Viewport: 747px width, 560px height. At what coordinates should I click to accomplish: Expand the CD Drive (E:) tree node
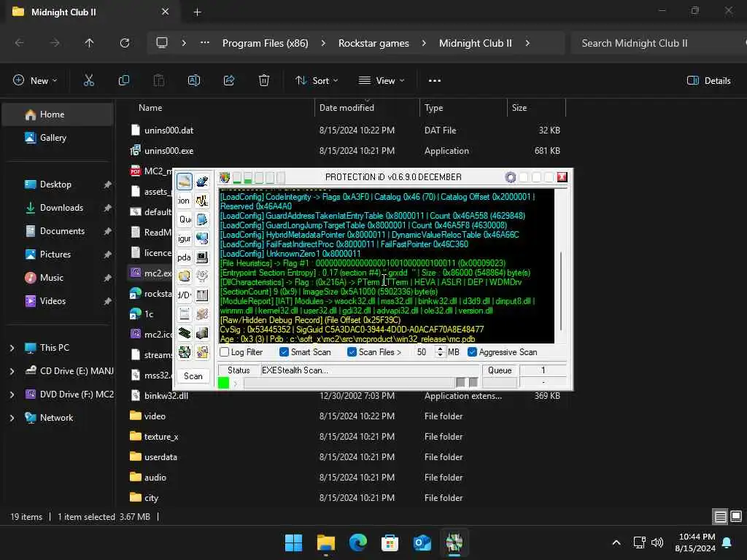(x=12, y=371)
